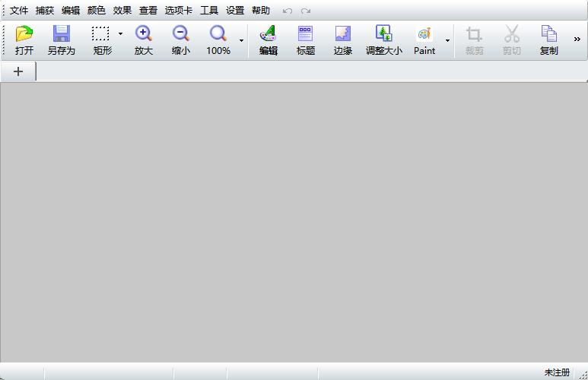Open the 工具 tools menu
This screenshot has height=380, width=588.
(x=209, y=11)
